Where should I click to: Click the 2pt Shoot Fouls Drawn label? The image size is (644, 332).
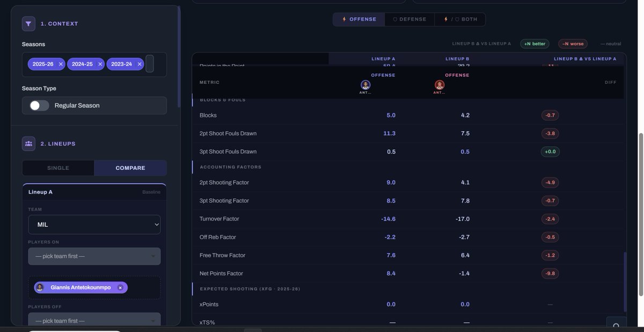pos(228,133)
